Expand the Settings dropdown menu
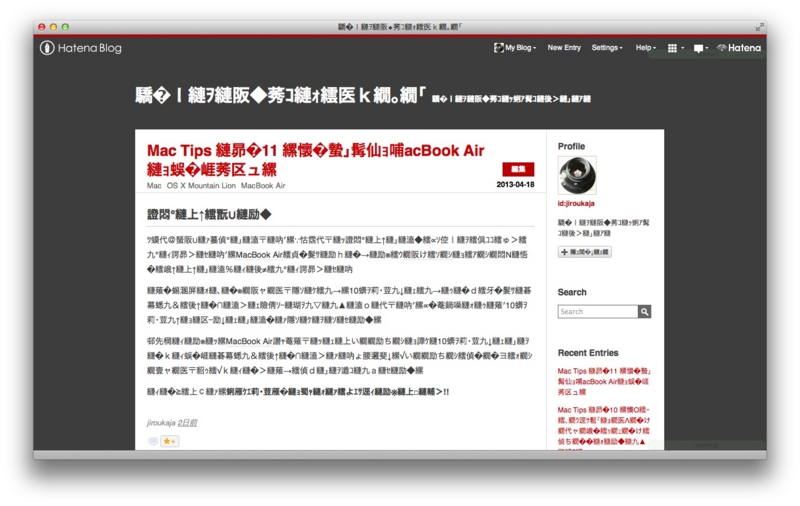The image size is (800, 506). click(607, 47)
